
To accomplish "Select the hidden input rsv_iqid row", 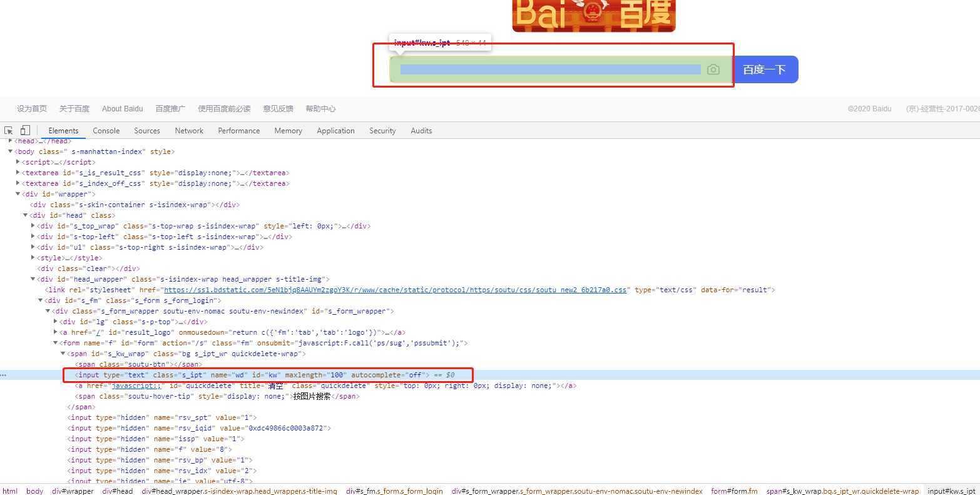I will [x=490, y=428].
